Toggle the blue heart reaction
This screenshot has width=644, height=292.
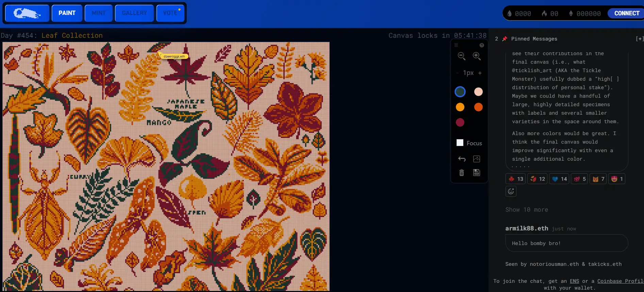pos(559,179)
